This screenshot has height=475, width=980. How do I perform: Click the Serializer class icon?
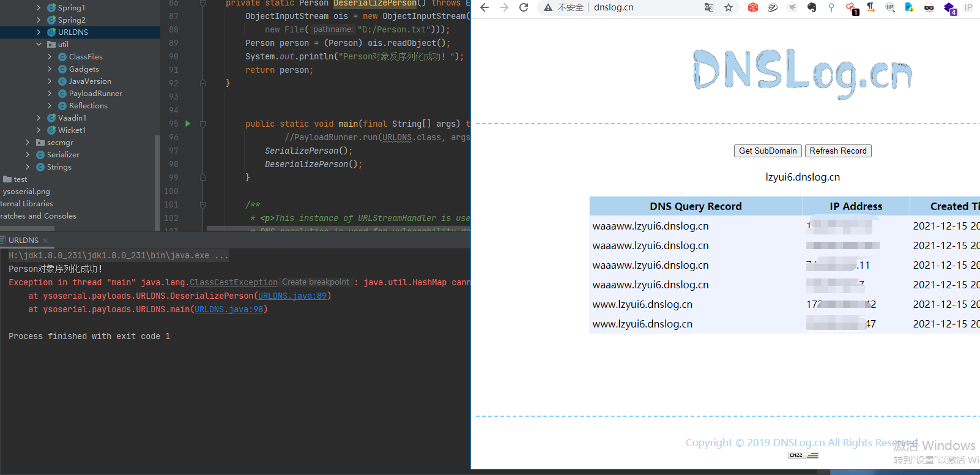[x=40, y=155]
